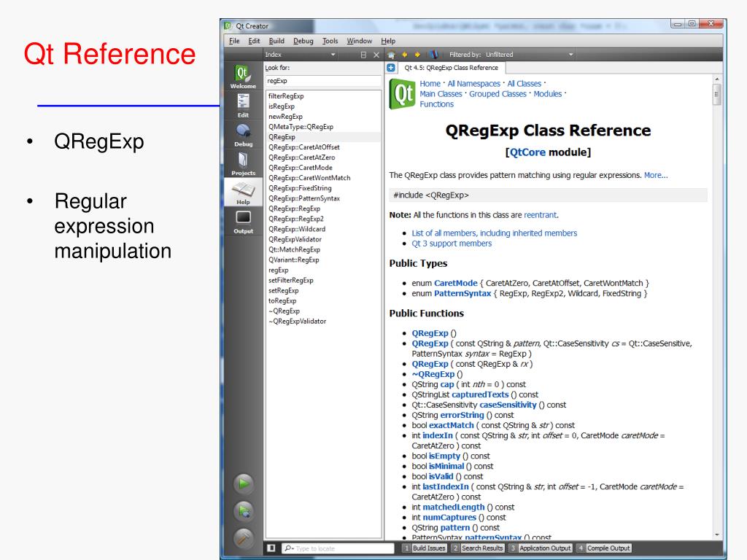The width and height of the screenshot is (747, 560).
Task: Open the Debug menu
Action: click(303, 41)
